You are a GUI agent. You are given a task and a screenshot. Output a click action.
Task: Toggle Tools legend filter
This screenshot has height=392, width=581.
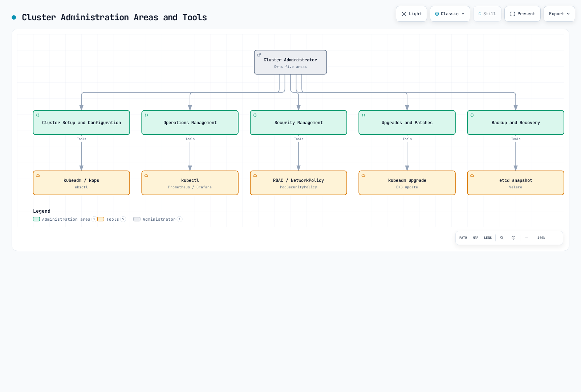coord(111,219)
